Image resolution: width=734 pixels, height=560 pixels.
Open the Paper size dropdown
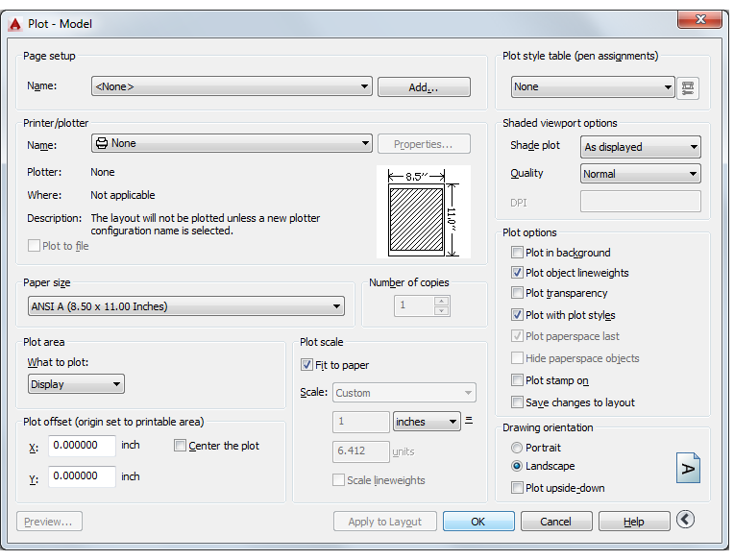(186, 306)
